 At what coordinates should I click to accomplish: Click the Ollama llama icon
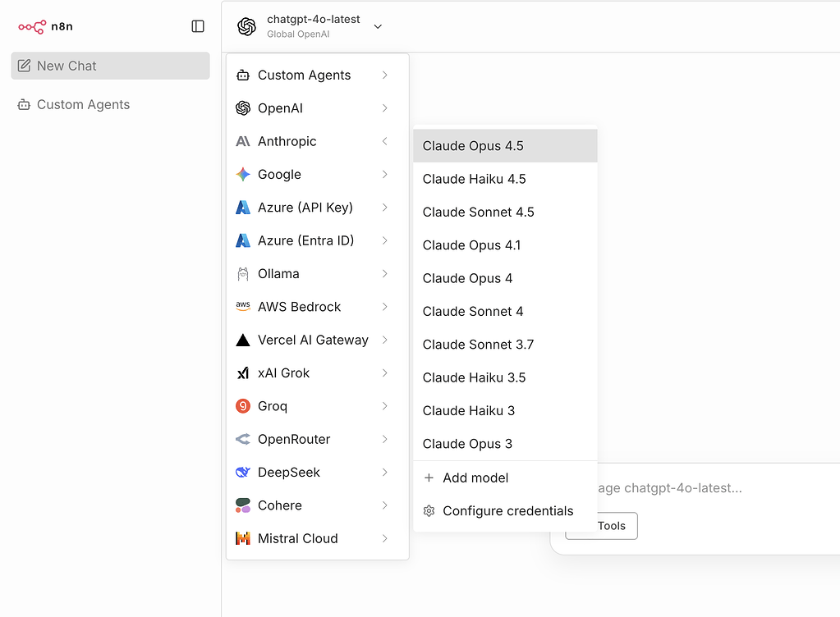point(243,274)
